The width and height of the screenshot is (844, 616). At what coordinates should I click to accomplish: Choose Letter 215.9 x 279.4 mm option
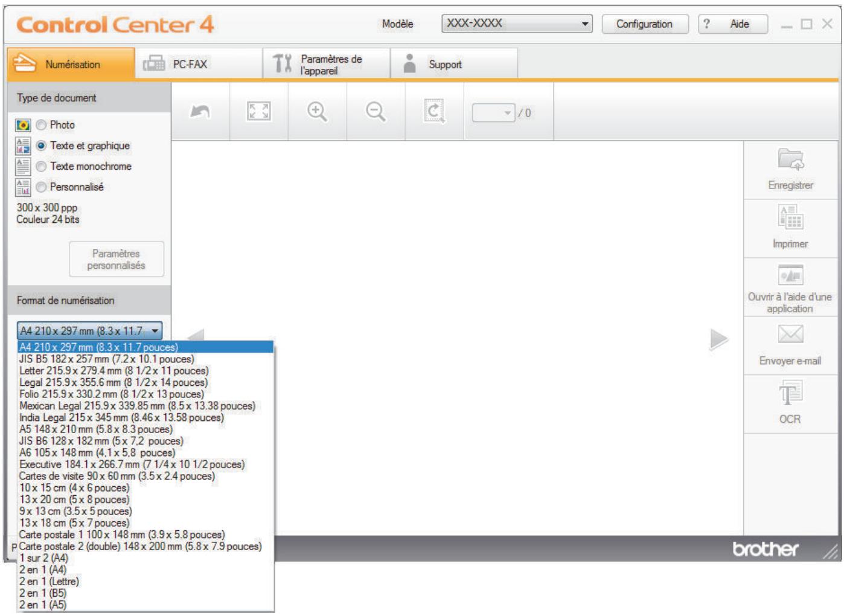pos(145,371)
